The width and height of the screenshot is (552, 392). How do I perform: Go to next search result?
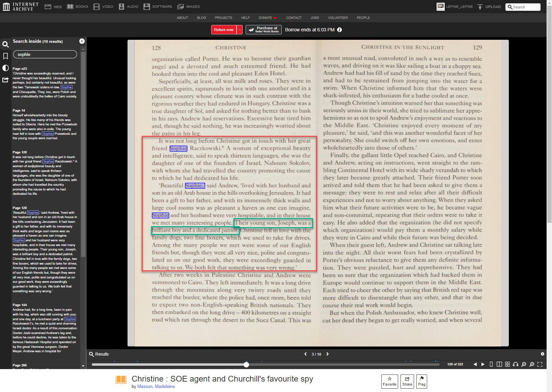(x=327, y=354)
